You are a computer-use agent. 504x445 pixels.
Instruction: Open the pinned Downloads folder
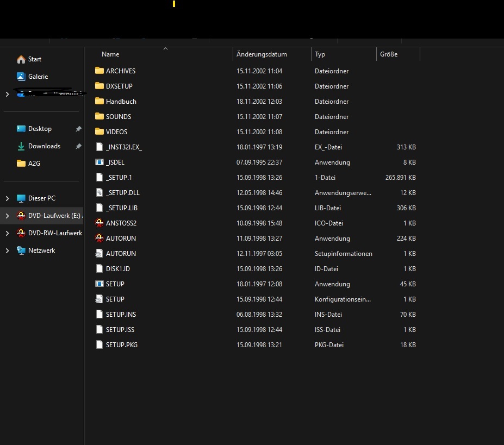pyautogui.click(x=44, y=146)
